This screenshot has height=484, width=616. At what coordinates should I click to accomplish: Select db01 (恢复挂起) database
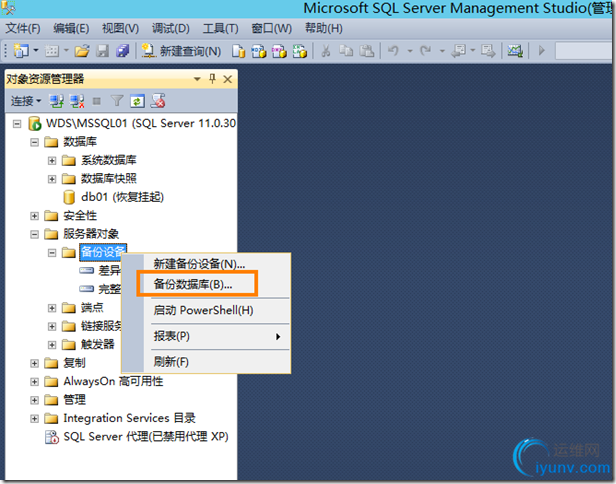(122, 197)
